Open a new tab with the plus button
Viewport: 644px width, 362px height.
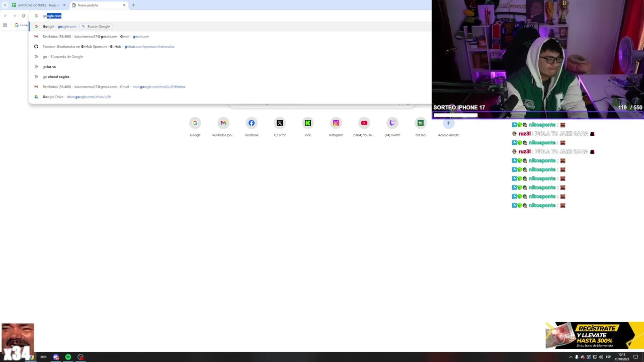[133, 5]
